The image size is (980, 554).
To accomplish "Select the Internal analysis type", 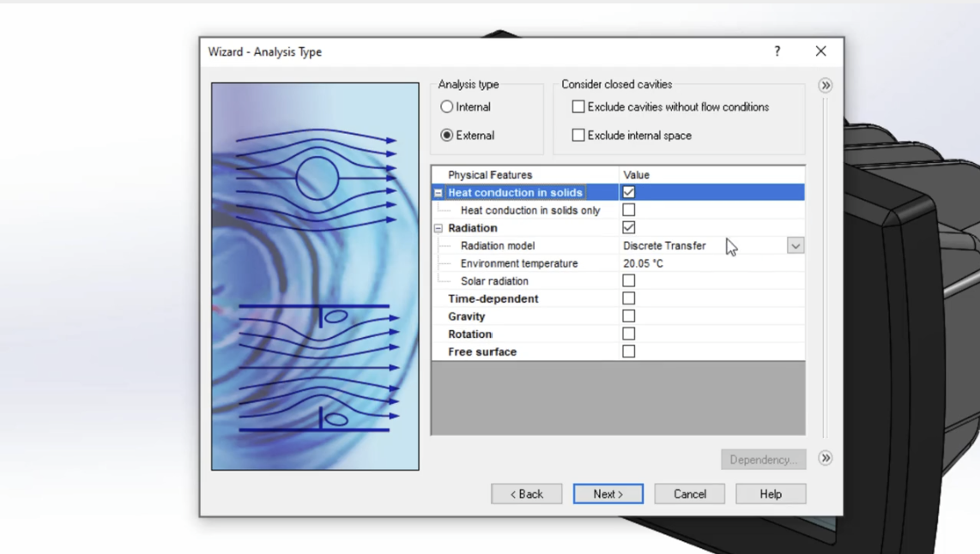I will point(447,106).
